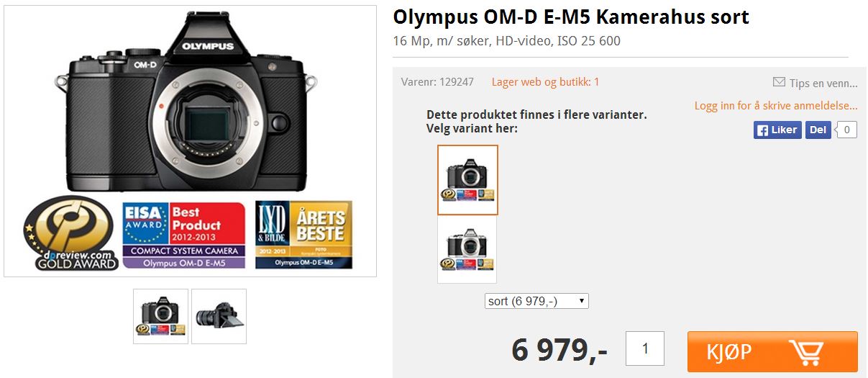868x378 pixels.
Task: Click the Facebook Del share button
Action: 818,130
